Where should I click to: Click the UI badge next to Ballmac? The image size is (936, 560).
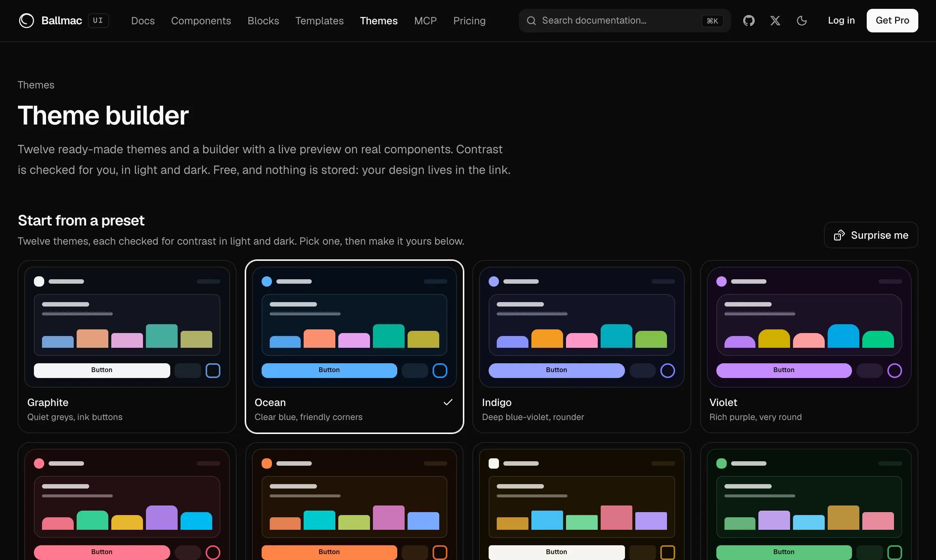pos(98,20)
